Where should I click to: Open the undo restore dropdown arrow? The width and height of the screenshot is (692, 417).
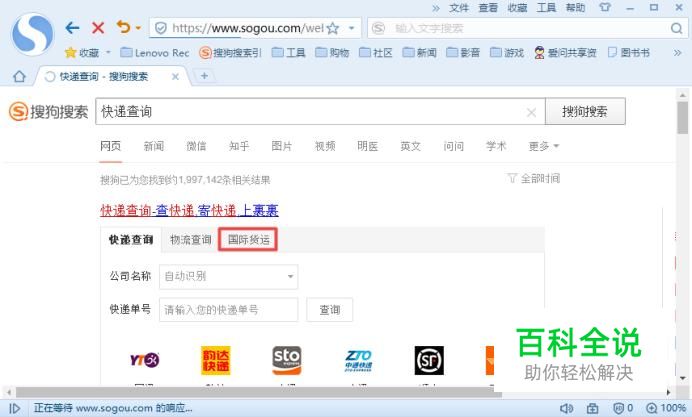pos(138,28)
